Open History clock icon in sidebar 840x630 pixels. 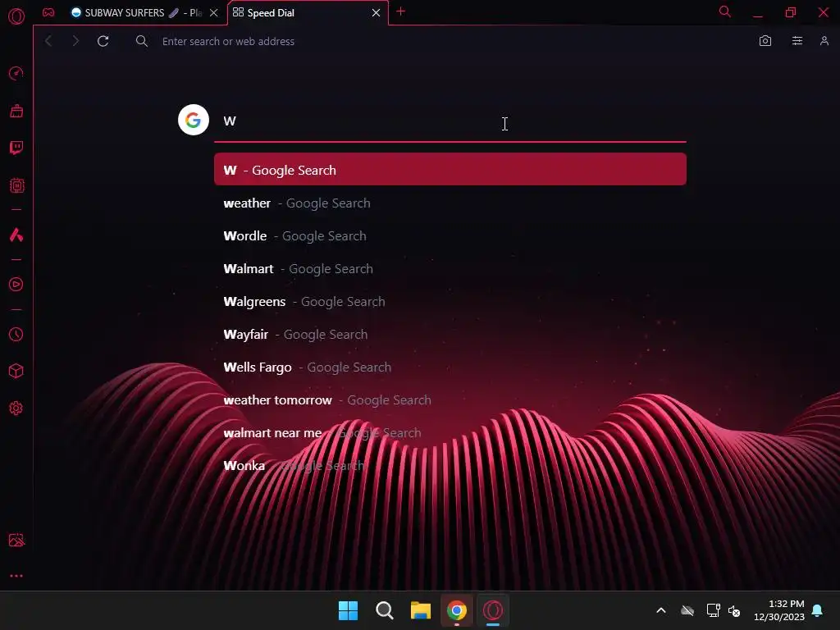pyautogui.click(x=16, y=335)
